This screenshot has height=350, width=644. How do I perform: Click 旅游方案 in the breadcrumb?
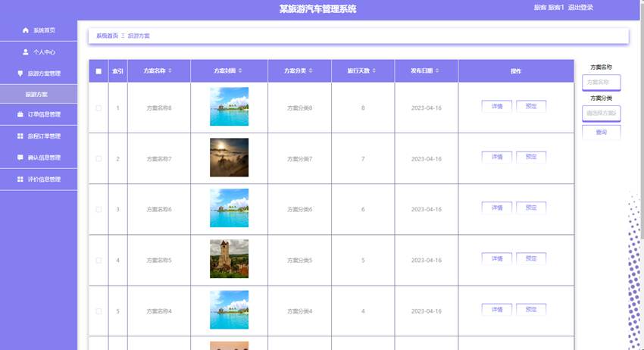(139, 36)
